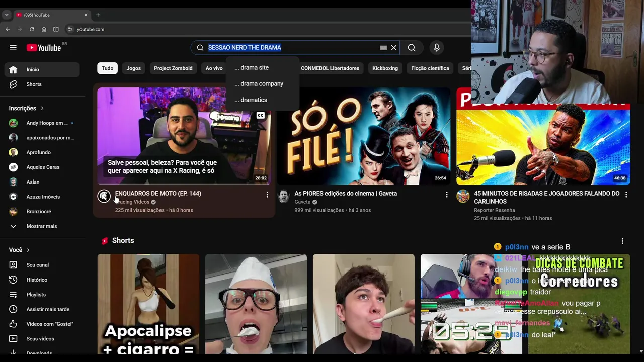The width and height of the screenshot is (644, 362).
Task: Open apaixonados por m... subscription channel
Action: tap(42, 138)
